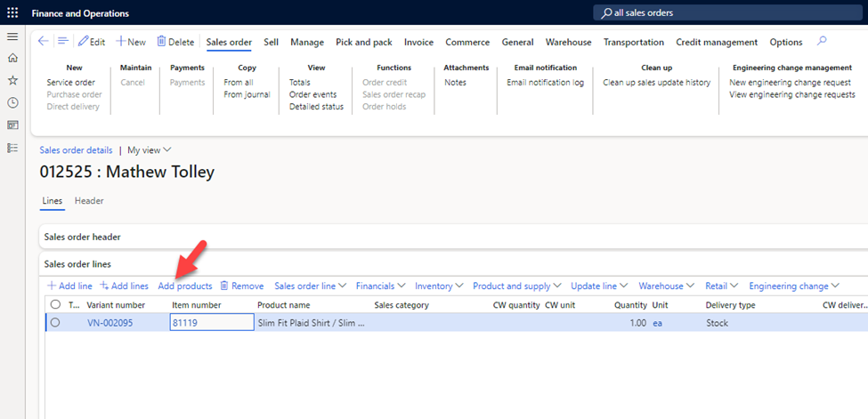Open variant number VN-002095 link
The image size is (868, 419).
[x=110, y=323]
